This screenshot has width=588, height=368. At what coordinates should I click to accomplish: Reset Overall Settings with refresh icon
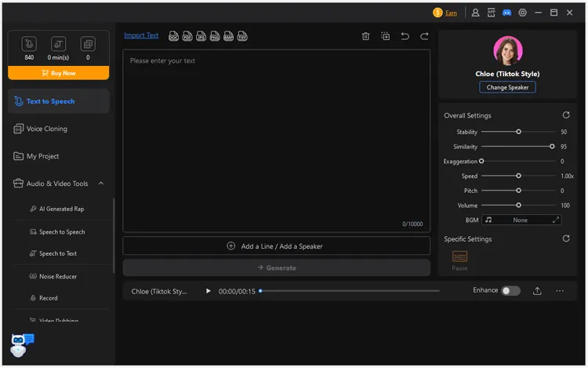tap(566, 115)
